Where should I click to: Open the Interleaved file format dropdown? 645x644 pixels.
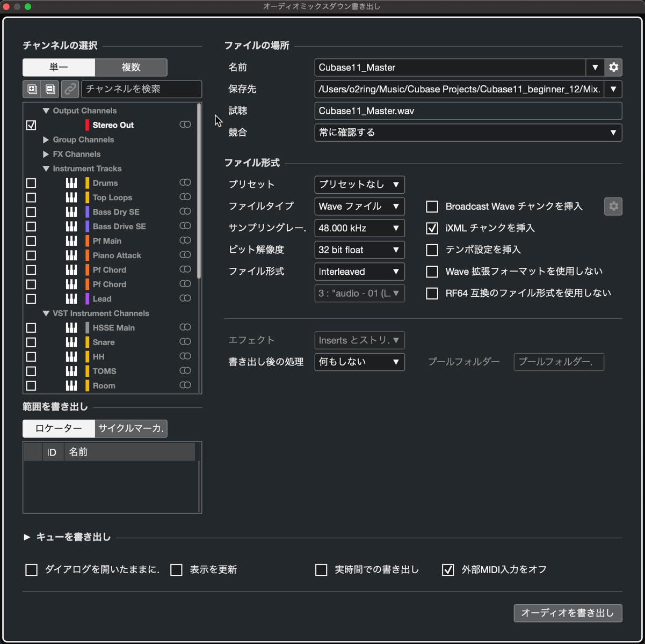[359, 272]
